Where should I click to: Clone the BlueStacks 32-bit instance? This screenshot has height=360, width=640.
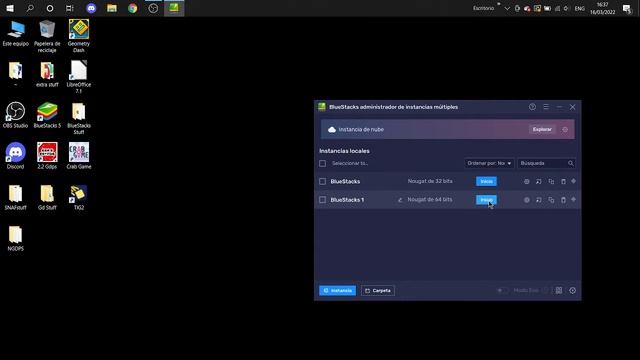coord(551,182)
